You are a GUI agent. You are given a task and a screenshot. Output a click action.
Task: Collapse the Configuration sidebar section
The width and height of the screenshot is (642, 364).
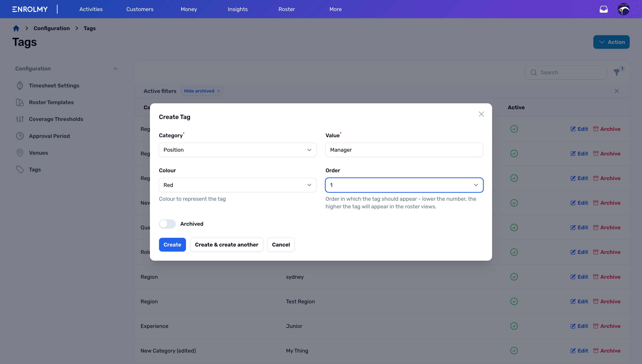pos(115,69)
